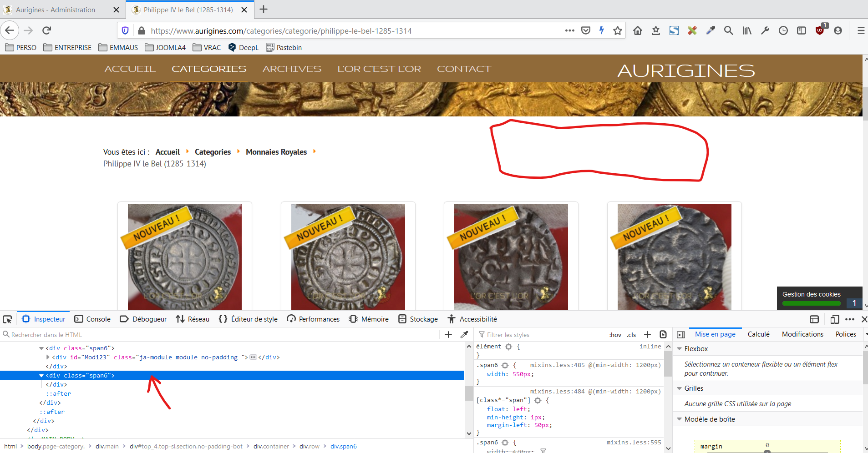Viewport: 868px width, 453px height.
Task: Collapse the Grilles section
Action: click(680, 388)
